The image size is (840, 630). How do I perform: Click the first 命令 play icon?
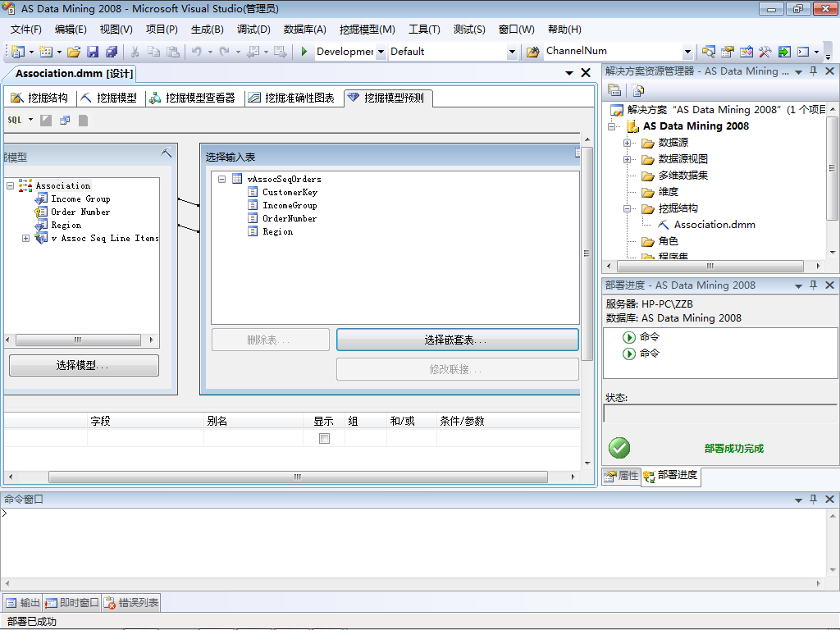click(629, 337)
